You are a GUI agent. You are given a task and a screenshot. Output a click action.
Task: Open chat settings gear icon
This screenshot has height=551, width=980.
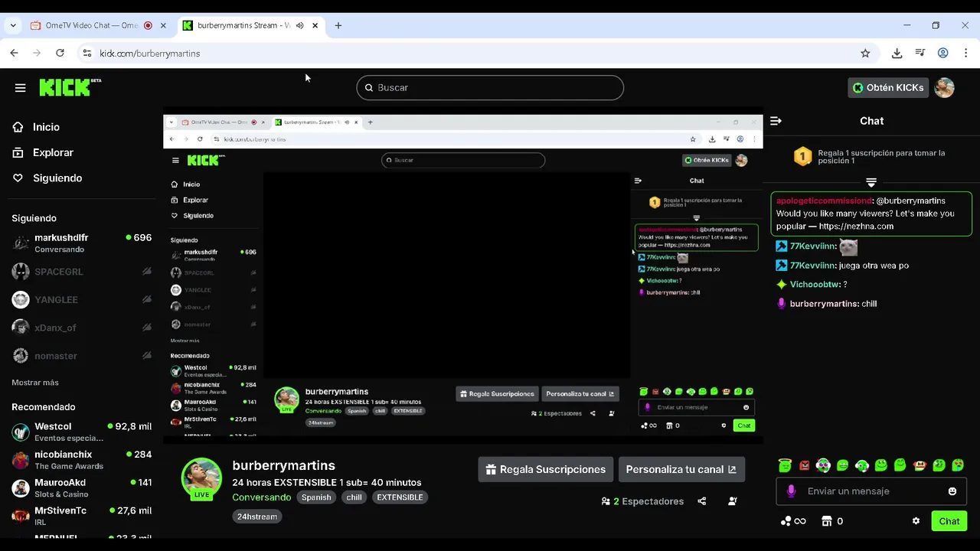pyautogui.click(x=916, y=521)
